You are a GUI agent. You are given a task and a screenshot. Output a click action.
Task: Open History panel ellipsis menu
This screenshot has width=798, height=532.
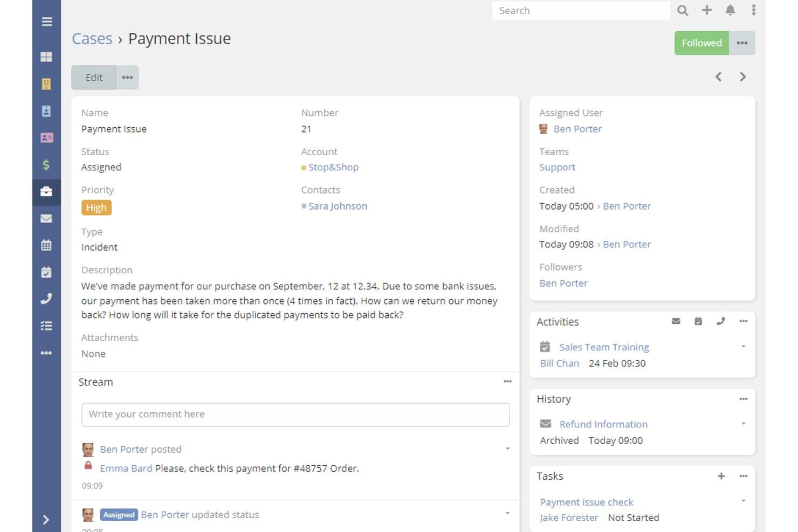click(x=744, y=399)
